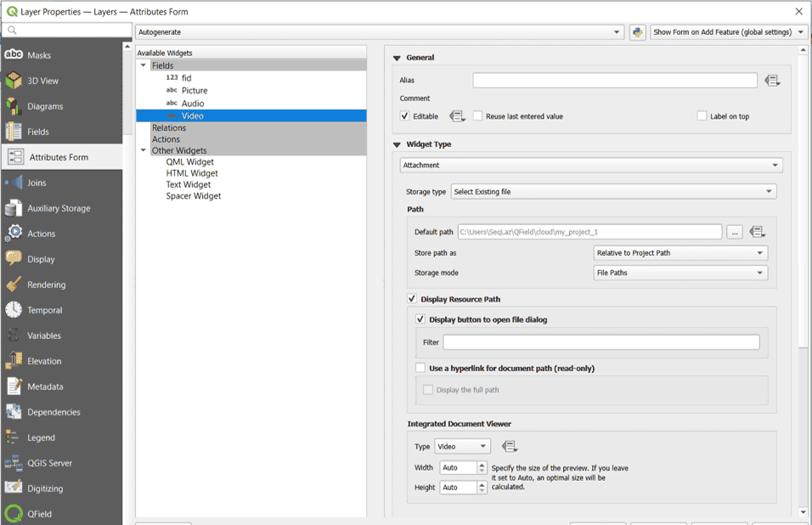Click data-defined override icon beside viewer Type
Screen dimensions: 812x525
510,447
